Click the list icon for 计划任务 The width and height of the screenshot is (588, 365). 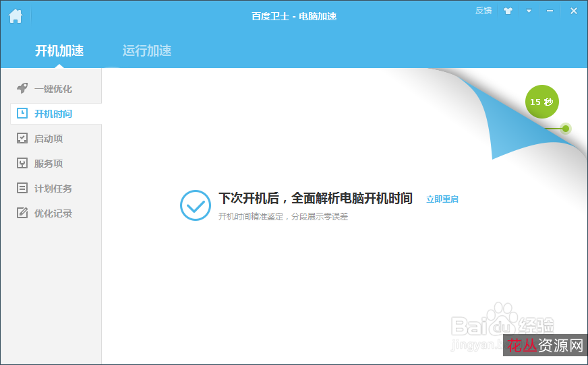click(x=22, y=188)
